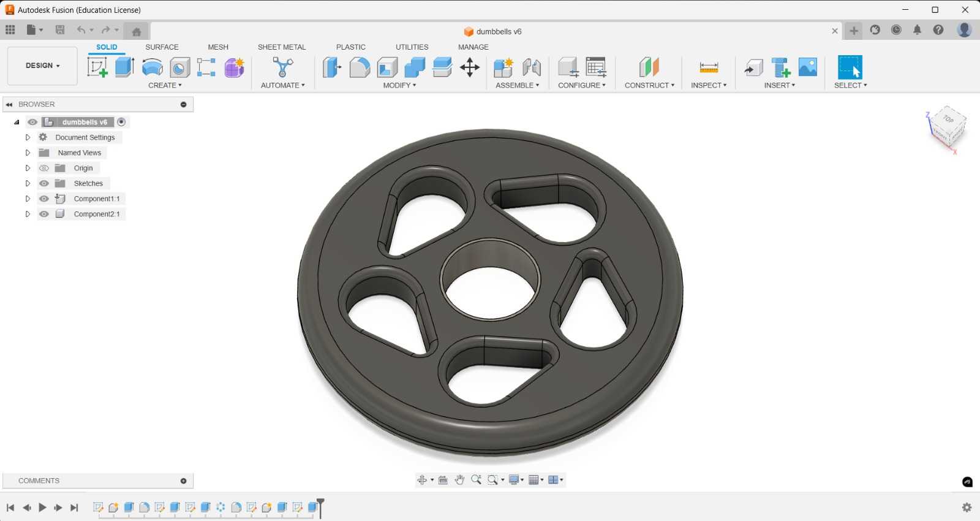Switch to the MANAGE tab
Viewport: 980px width, 521px height.
pyautogui.click(x=473, y=47)
